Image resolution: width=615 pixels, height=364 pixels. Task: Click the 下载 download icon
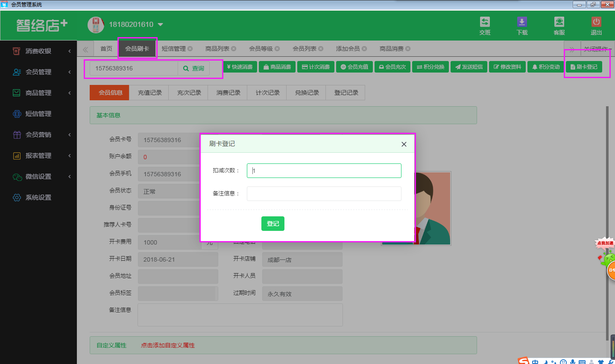click(x=522, y=22)
